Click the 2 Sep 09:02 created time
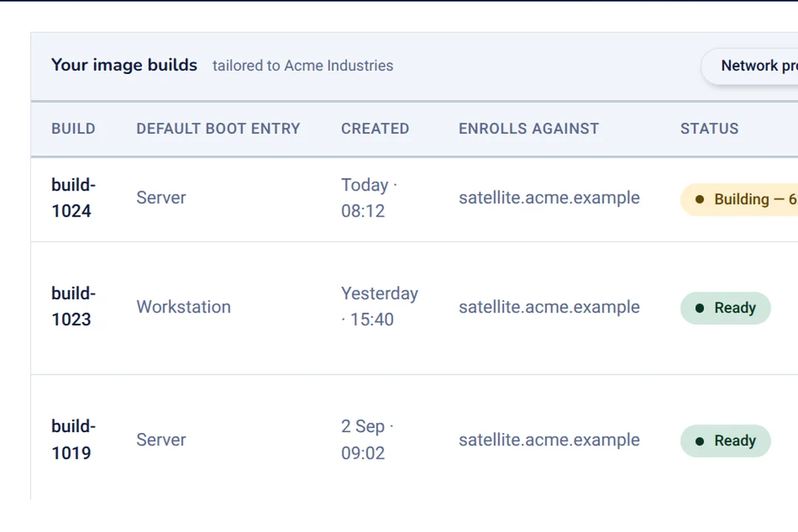Screen dimensions: 798x532 (367, 440)
